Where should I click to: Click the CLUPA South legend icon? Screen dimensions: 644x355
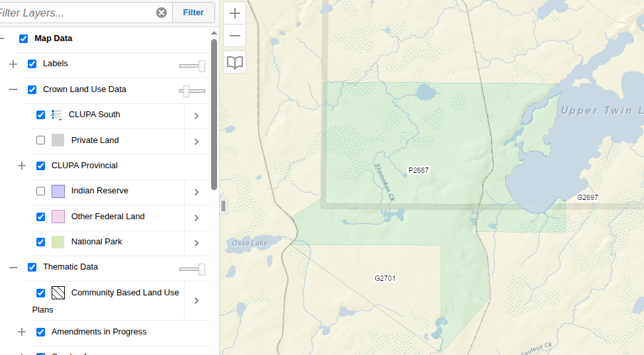[x=57, y=115]
